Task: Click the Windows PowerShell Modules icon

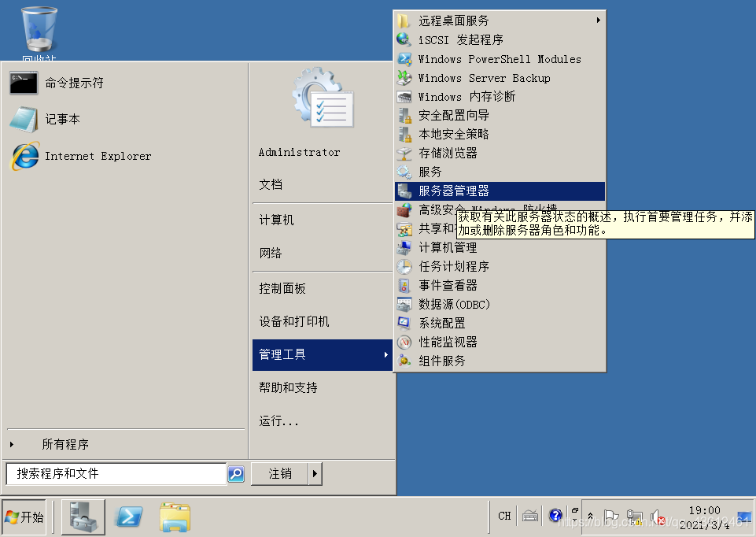Action: click(404, 59)
